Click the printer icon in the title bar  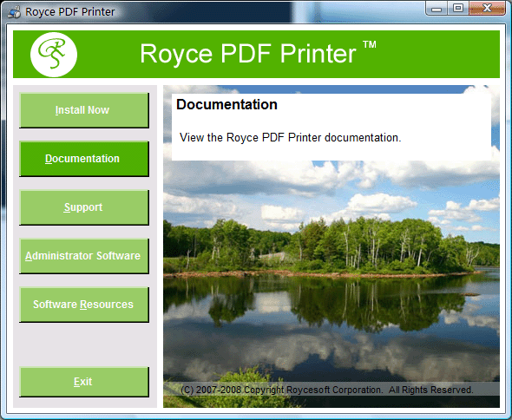[x=15, y=12]
